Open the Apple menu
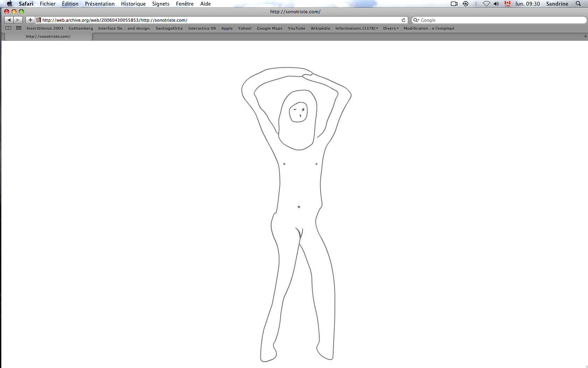Screen dimensions: 588x368 (x=9, y=4)
